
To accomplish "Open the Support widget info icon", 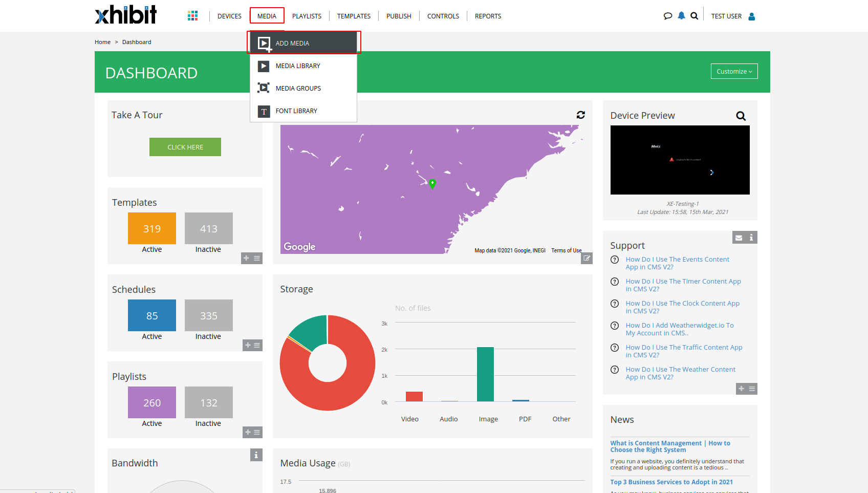I will [x=751, y=238].
